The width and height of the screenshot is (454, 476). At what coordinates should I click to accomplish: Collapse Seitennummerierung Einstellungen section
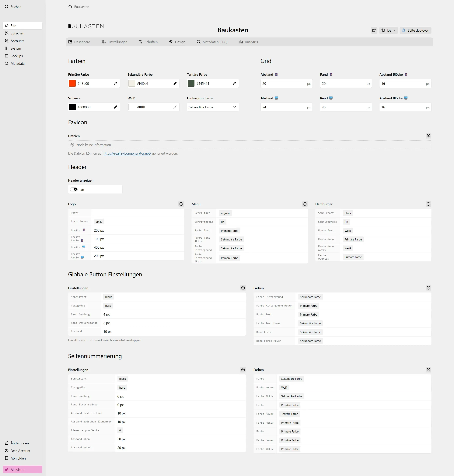pyautogui.click(x=243, y=370)
